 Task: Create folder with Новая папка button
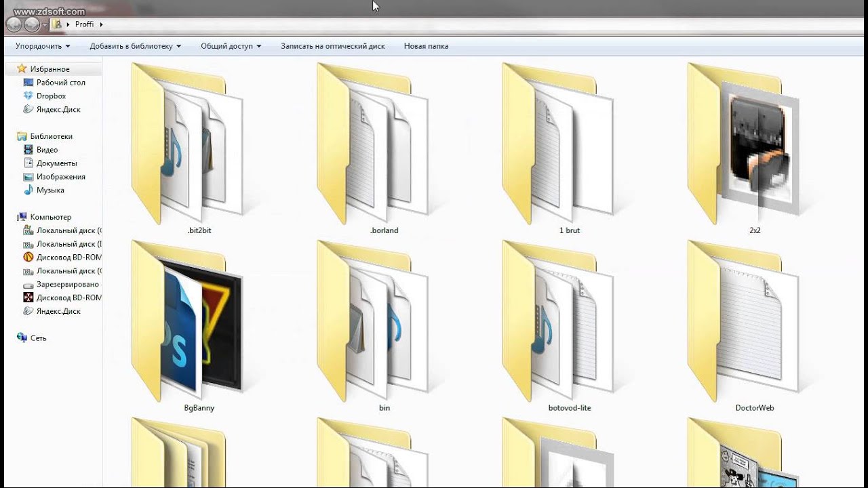tap(426, 46)
